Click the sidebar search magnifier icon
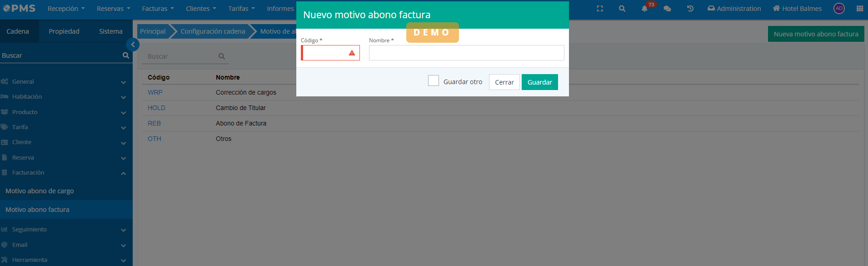The image size is (868, 266). click(x=126, y=55)
